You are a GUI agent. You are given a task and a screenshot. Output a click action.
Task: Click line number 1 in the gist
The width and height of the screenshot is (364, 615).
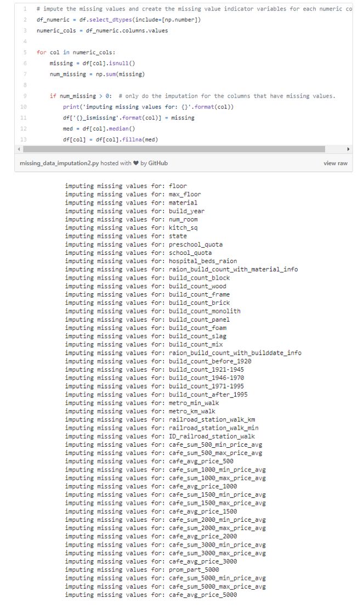(25, 9)
